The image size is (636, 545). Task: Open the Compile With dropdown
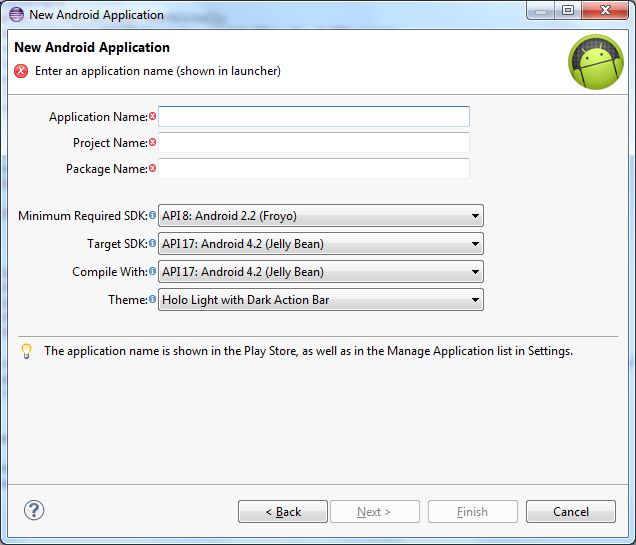(x=321, y=272)
